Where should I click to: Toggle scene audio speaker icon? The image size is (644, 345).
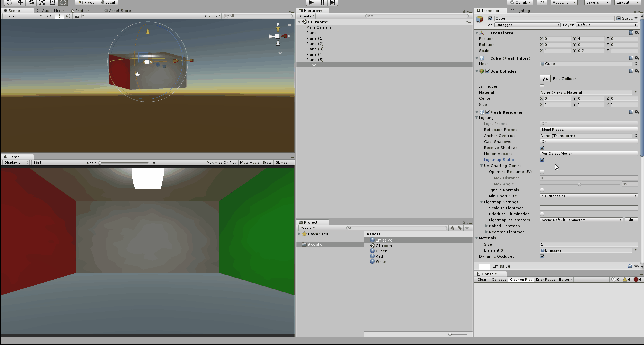tap(68, 16)
